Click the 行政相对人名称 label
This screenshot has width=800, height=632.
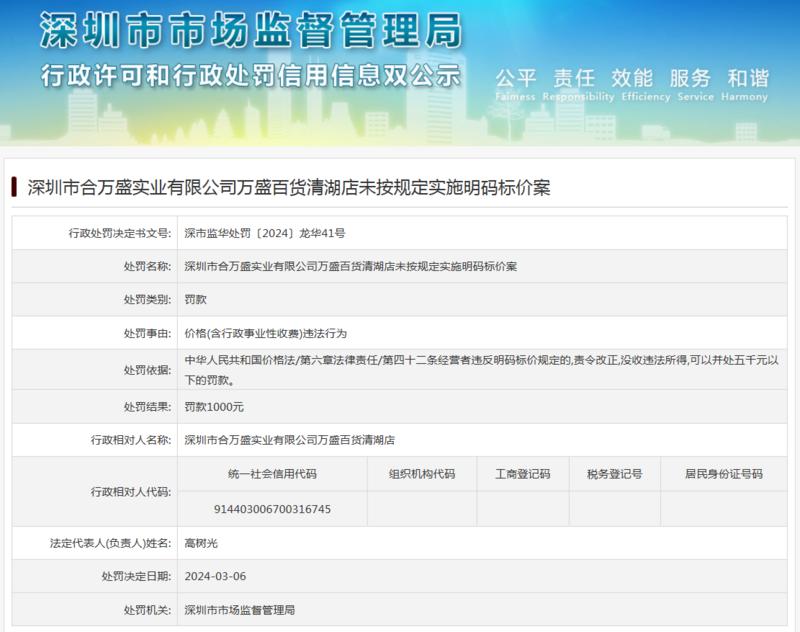(x=131, y=440)
